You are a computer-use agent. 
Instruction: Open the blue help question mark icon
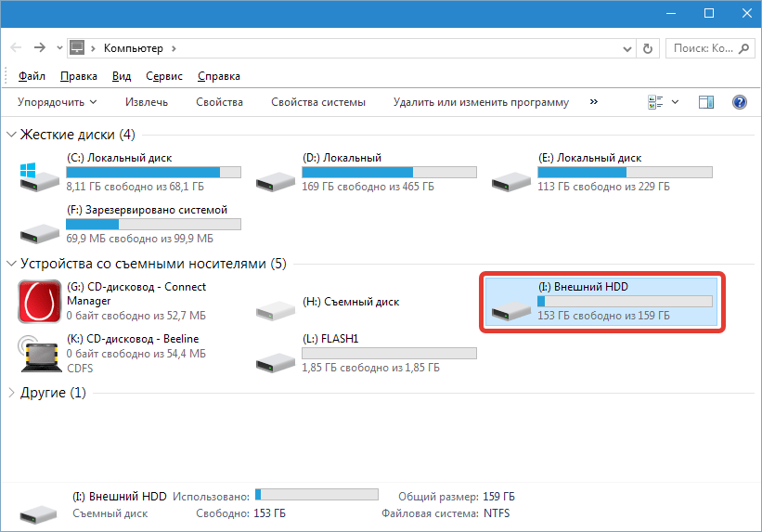coord(740,102)
